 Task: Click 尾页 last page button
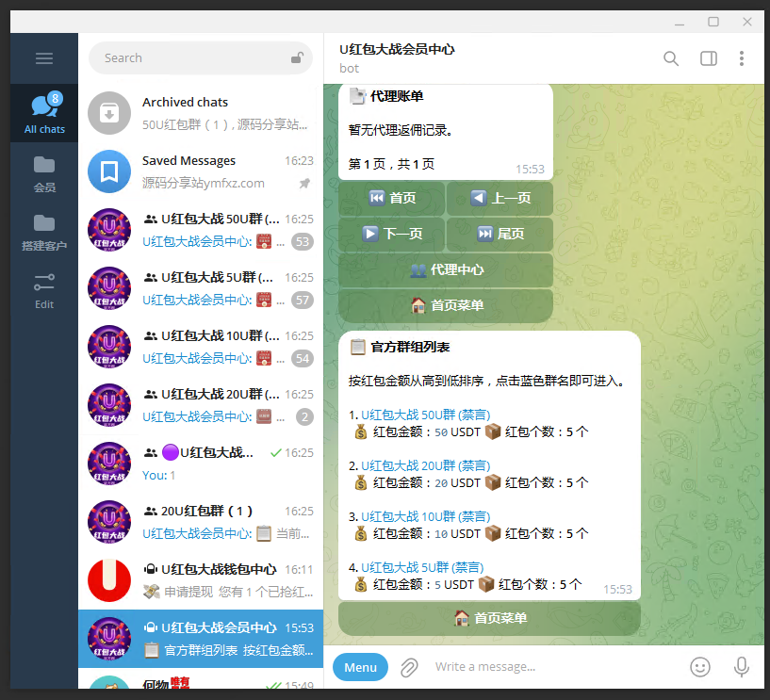click(x=500, y=234)
